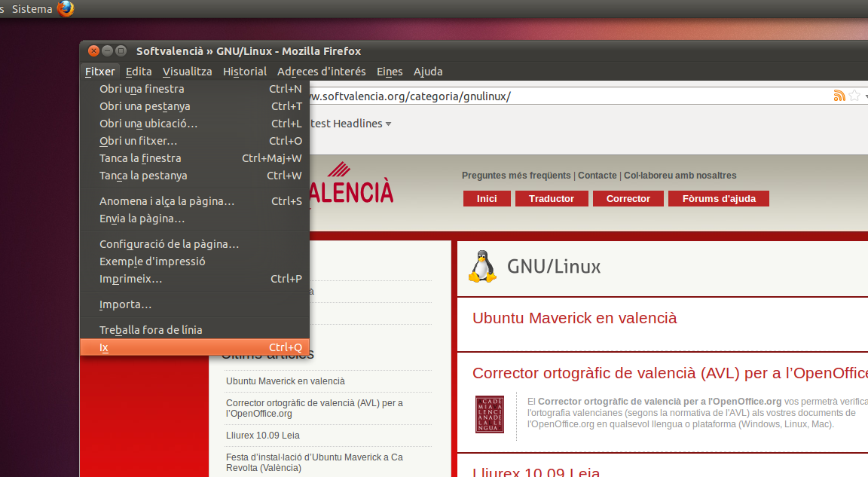The width and height of the screenshot is (868, 477).
Task: Open the Visualitza menu
Action: click(x=187, y=72)
